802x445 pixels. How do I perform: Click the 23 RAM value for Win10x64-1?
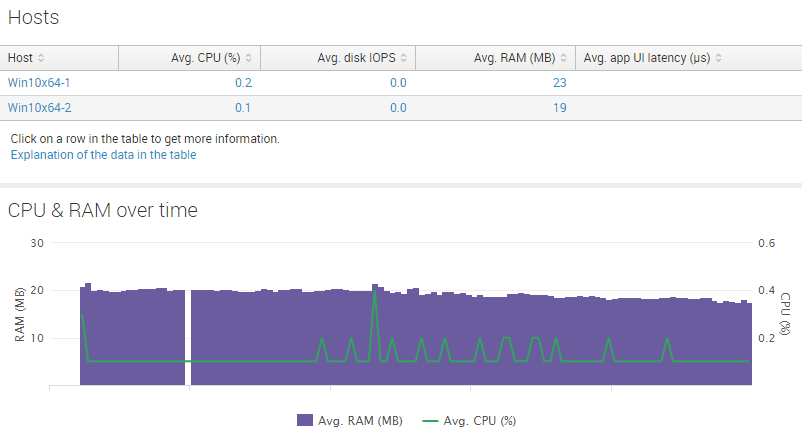point(560,83)
